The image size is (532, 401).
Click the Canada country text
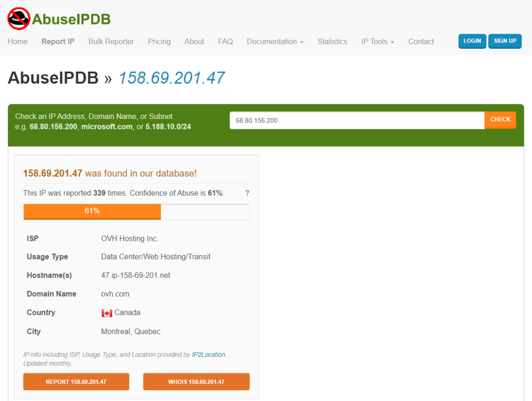pyautogui.click(x=127, y=313)
